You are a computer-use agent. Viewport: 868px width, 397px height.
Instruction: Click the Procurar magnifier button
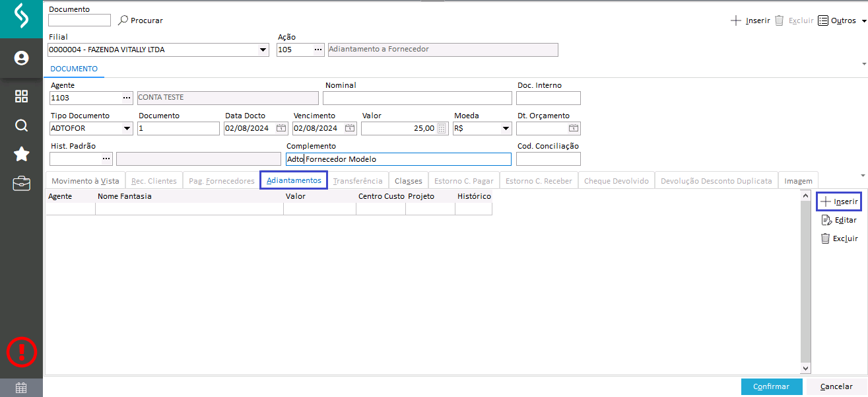(x=141, y=20)
